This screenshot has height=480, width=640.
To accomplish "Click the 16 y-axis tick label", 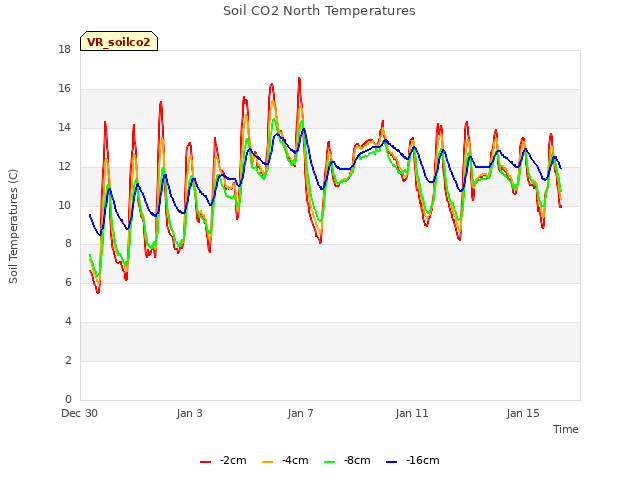I will point(64,89).
